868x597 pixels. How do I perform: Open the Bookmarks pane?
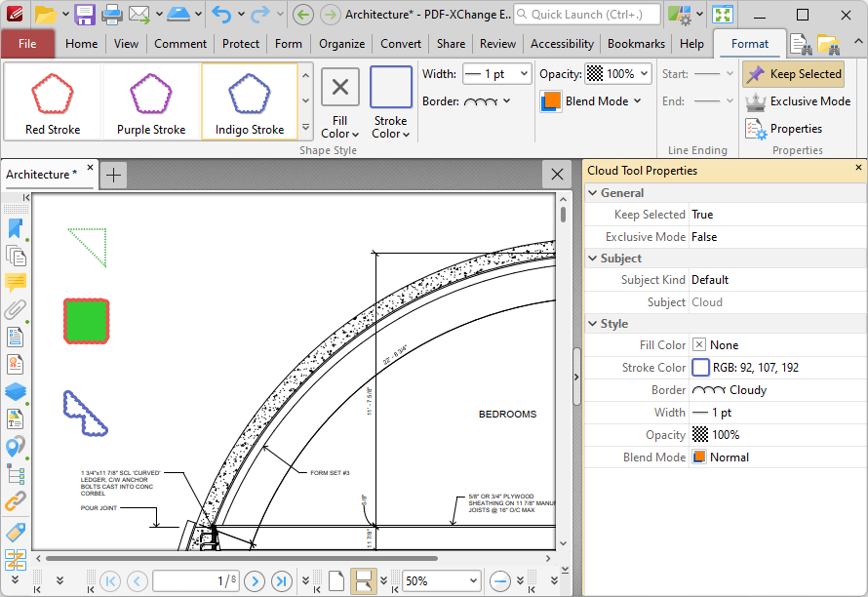pos(15,228)
